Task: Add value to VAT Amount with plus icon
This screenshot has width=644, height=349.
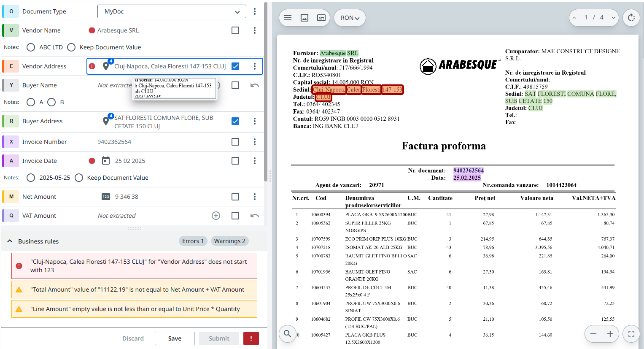Action: point(216,216)
